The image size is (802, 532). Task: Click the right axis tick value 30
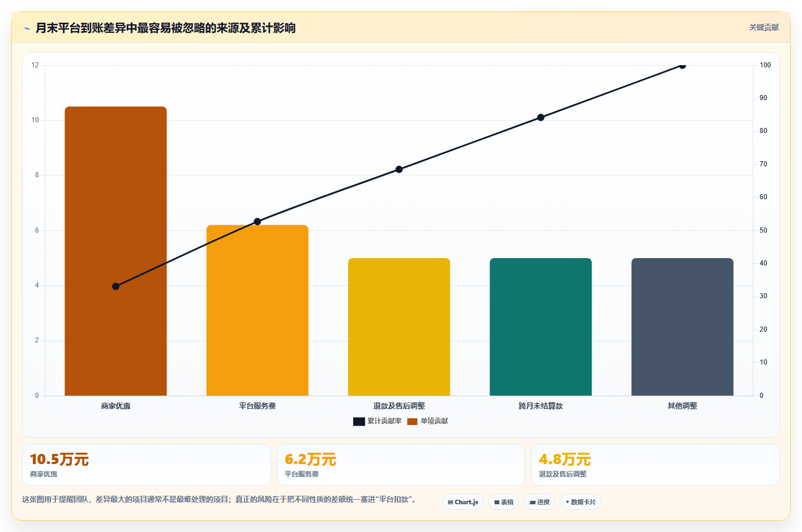pos(764,296)
